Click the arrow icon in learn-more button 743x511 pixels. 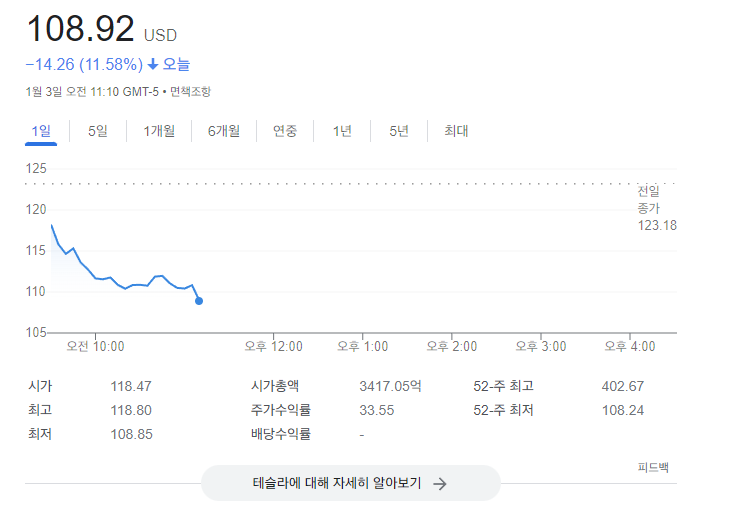[439, 483]
